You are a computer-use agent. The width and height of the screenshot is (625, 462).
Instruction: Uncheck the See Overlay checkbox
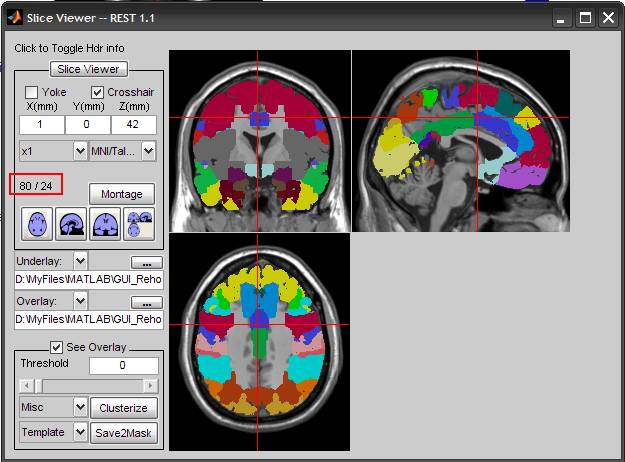pos(57,347)
